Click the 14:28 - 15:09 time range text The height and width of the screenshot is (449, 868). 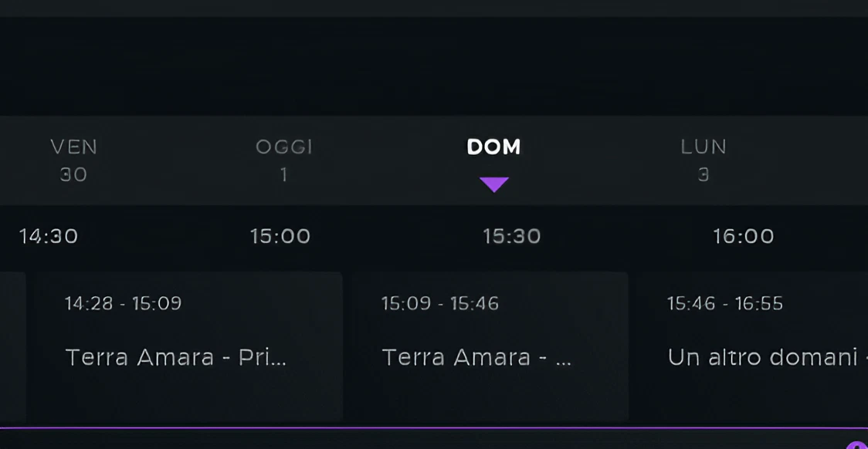coord(124,303)
